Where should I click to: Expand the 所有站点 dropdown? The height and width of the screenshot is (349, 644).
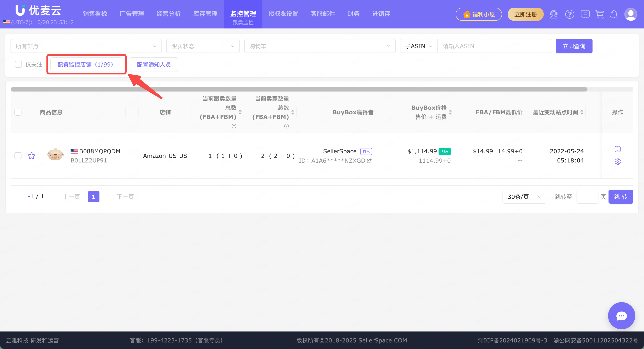coord(86,46)
